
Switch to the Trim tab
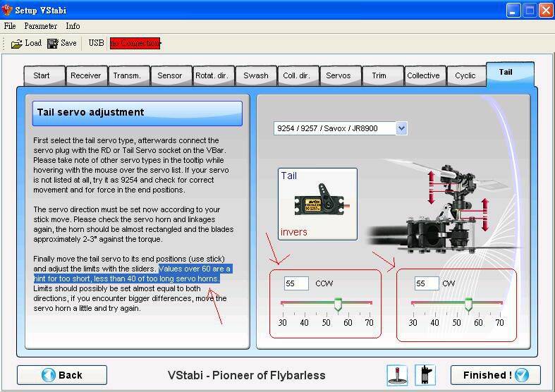pos(383,75)
